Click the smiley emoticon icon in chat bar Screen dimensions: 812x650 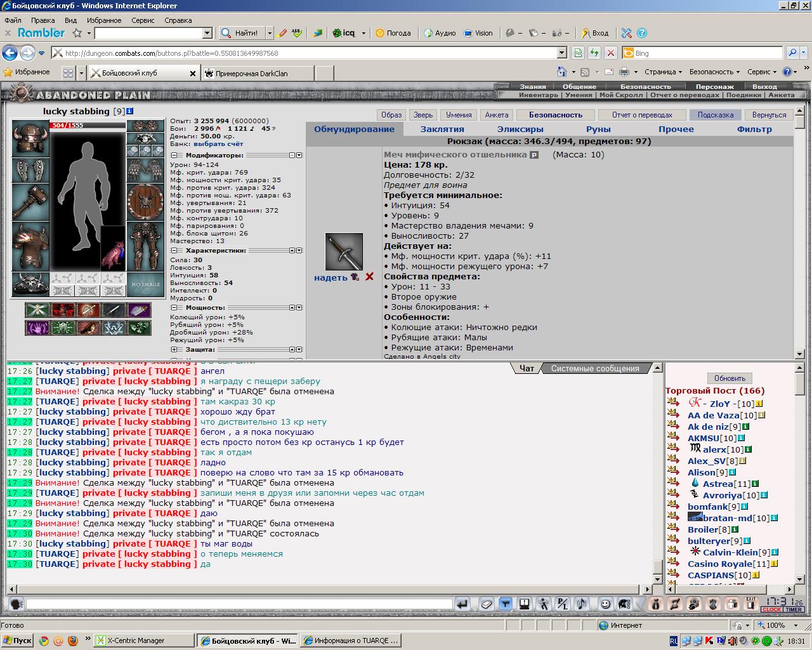(606, 604)
